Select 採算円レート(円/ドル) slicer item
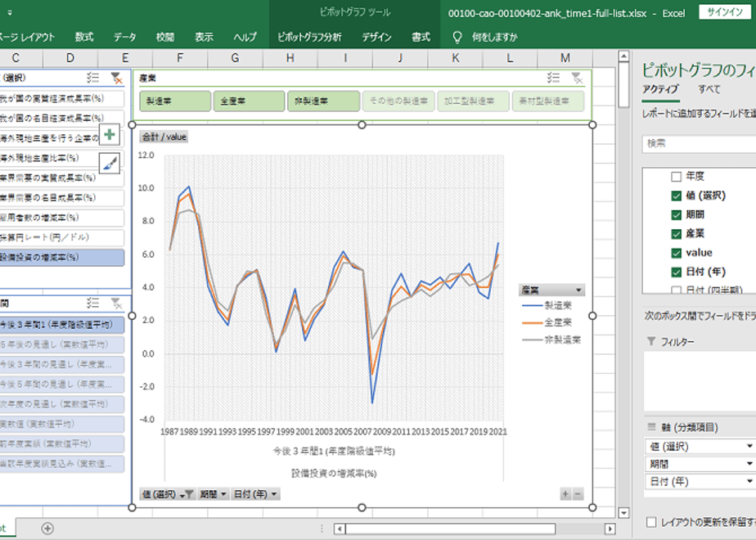This screenshot has height=540, width=756. [61, 237]
